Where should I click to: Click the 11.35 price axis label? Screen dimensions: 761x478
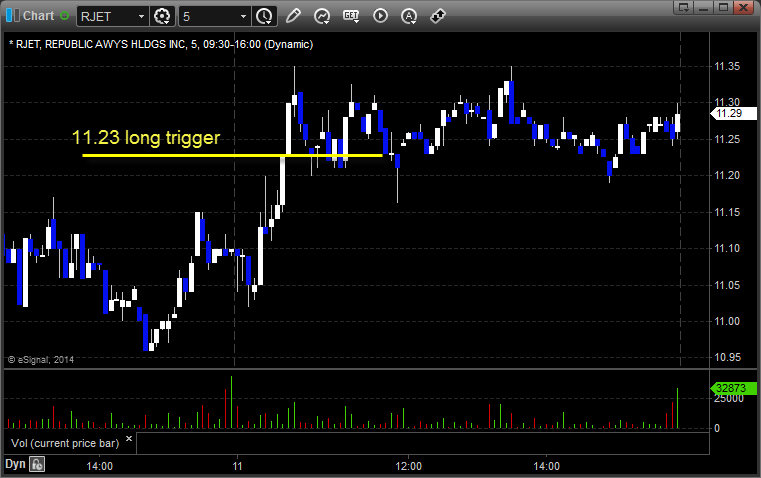pos(727,66)
